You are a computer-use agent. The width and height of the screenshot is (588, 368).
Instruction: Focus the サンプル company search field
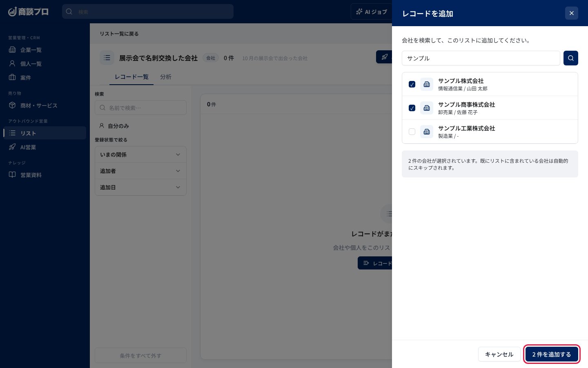pyautogui.click(x=481, y=58)
